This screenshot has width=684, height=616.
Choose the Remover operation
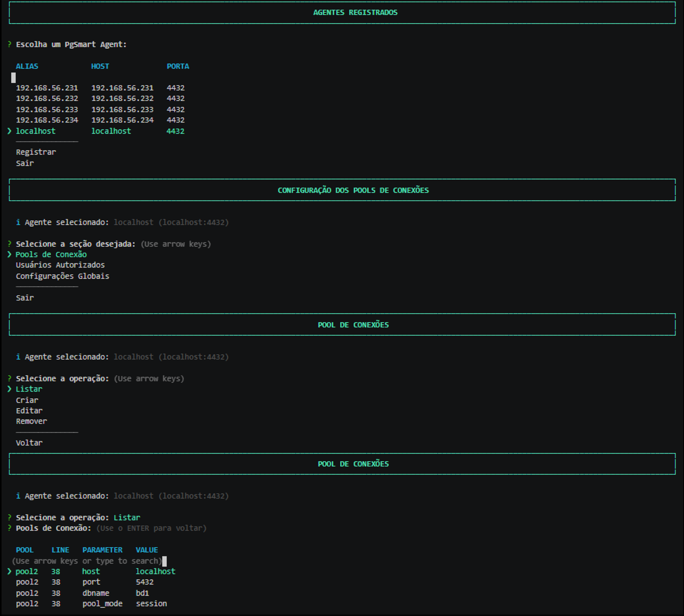pos(31,422)
